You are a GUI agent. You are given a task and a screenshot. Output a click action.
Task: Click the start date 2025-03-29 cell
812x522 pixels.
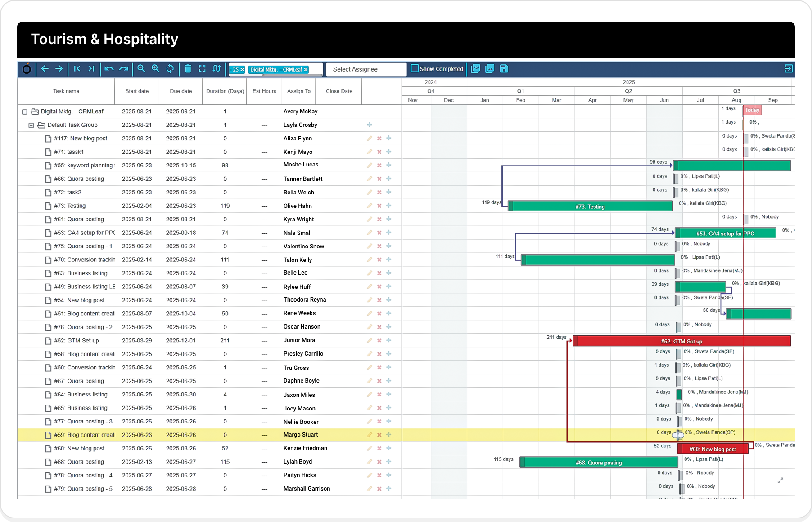pyautogui.click(x=137, y=341)
